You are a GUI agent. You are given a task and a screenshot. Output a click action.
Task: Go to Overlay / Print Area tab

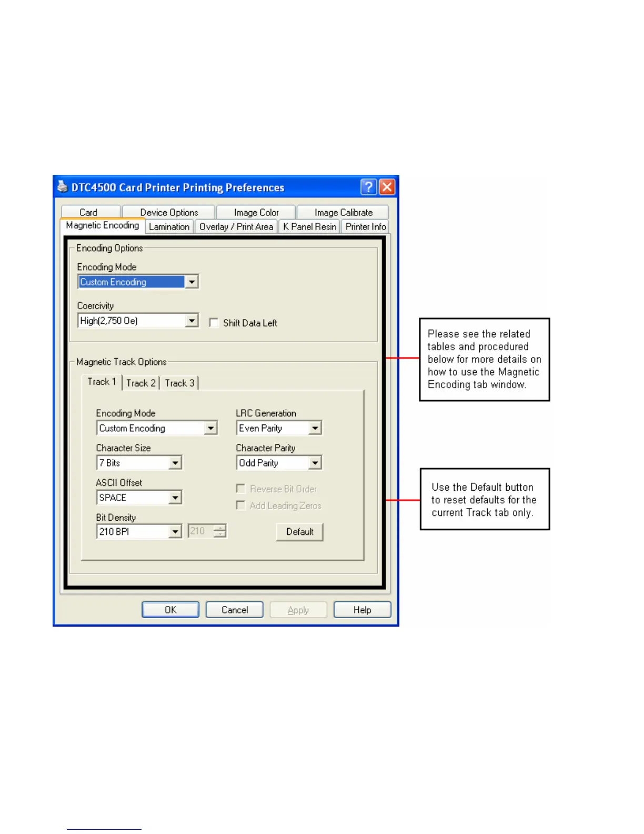click(x=236, y=226)
